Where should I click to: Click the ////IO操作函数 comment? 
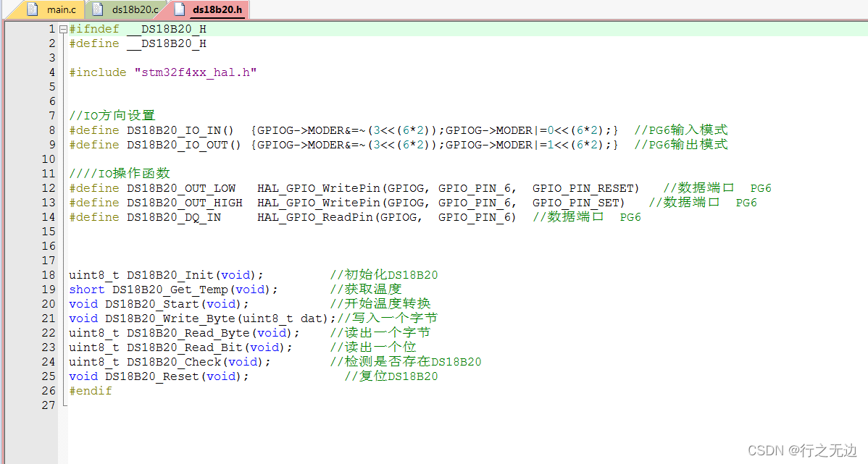tap(120, 174)
